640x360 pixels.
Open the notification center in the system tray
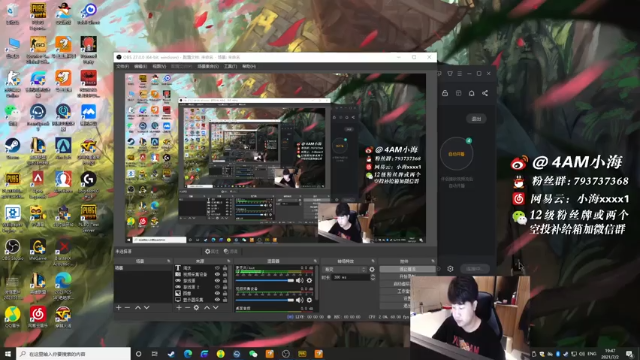[x=629, y=354]
